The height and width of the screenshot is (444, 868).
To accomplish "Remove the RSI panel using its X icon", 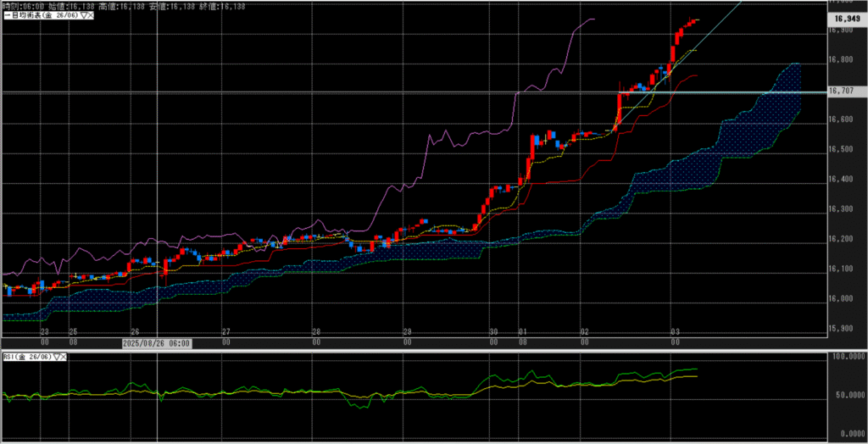I will pos(65,358).
